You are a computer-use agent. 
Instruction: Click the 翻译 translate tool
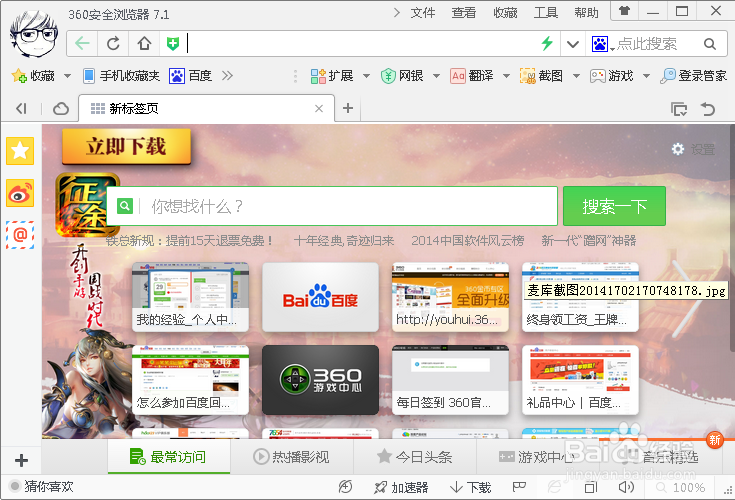[472, 75]
